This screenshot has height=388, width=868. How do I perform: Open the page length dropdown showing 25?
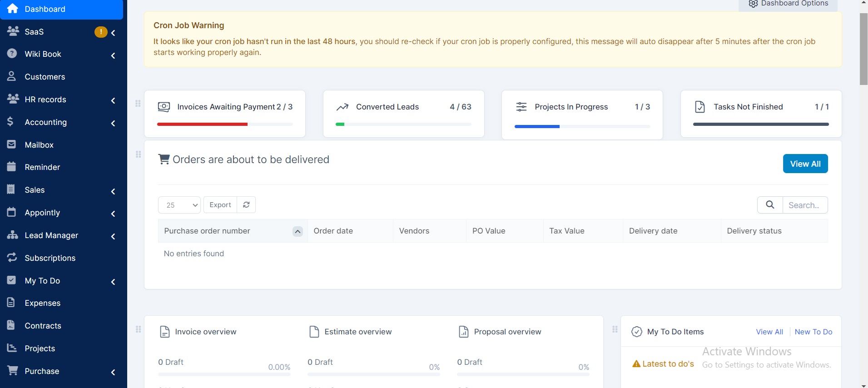point(179,205)
